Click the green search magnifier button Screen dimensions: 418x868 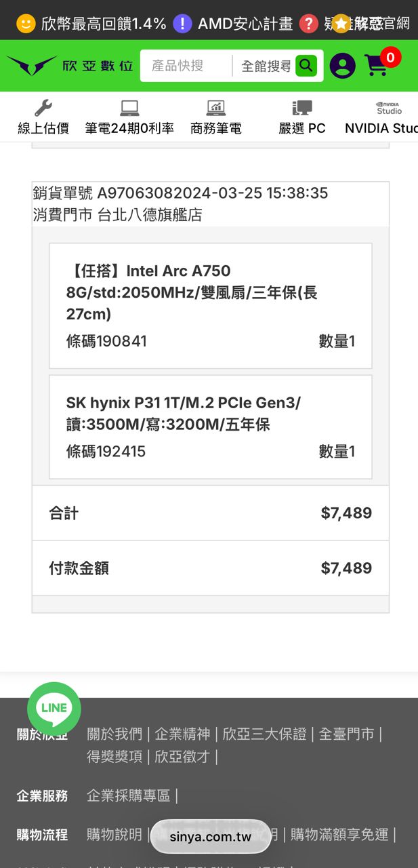(306, 66)
